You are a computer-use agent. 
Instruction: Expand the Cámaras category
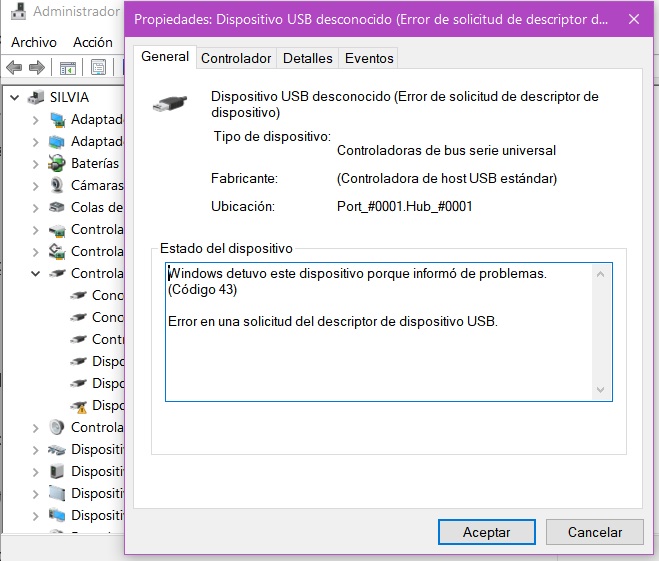pos(36,185)
